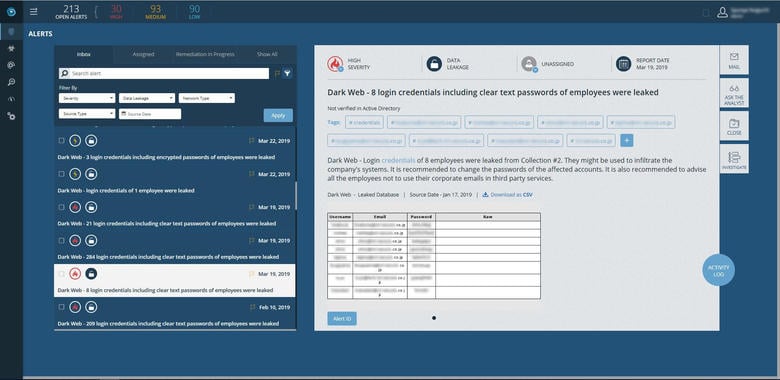Click severity icon of 3 login credentials alert
This screenshot has width=780, height=380.
75,141
